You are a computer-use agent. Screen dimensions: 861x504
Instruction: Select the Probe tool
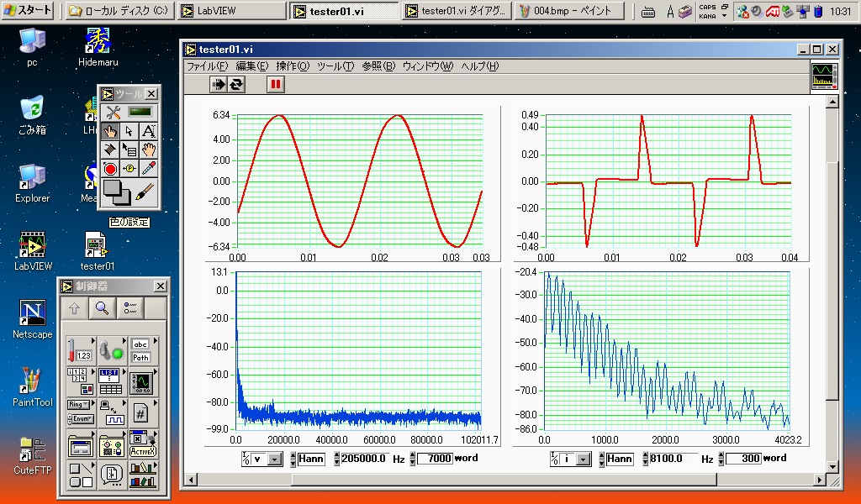click(x=129, y=168)
